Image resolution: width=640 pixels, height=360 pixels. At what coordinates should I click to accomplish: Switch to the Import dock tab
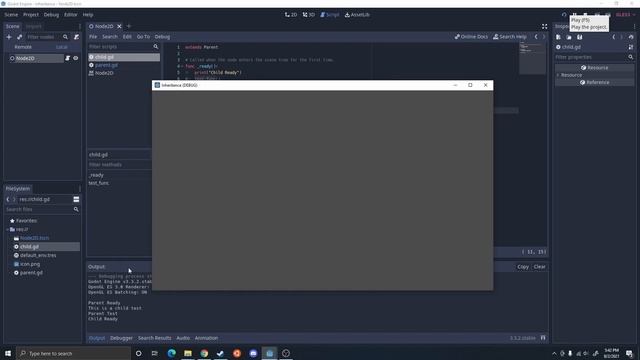click(33, 26)
